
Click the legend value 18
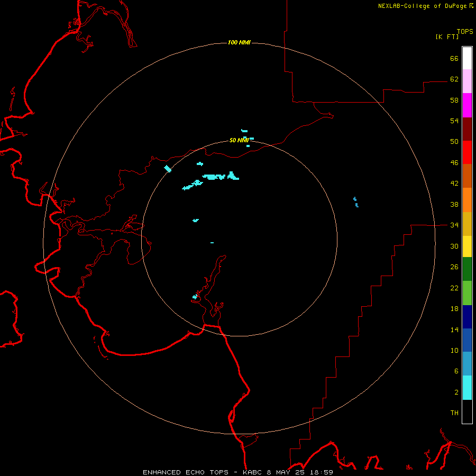(454, 309)
